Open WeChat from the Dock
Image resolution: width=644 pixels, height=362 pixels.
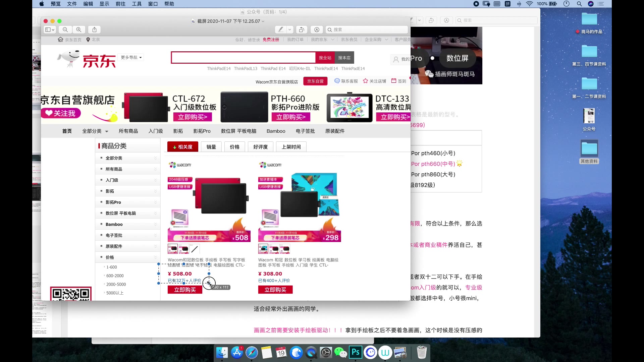(340, 352)
